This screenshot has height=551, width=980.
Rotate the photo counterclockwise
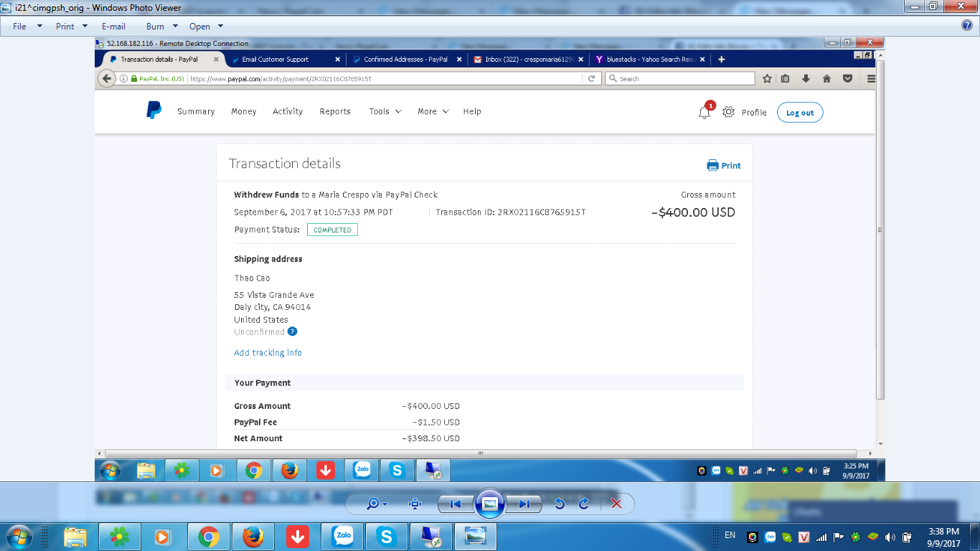point(560,504)
